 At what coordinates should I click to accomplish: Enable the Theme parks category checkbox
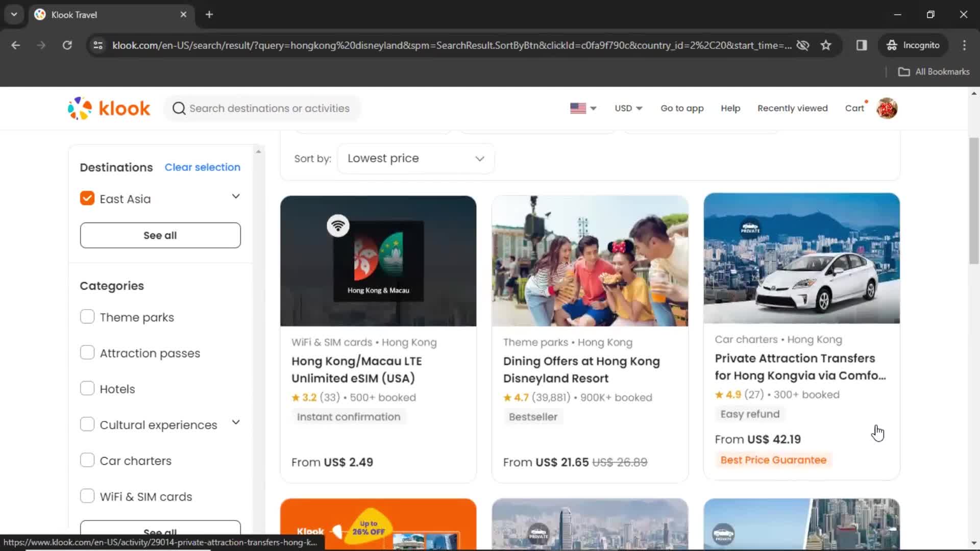pyautogui.click(x=87, y=317)
